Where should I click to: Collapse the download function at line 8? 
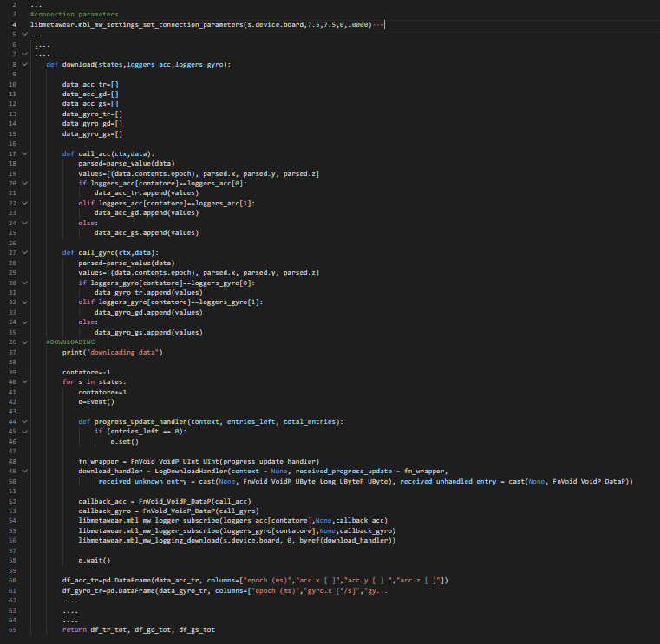pos(23,64)
